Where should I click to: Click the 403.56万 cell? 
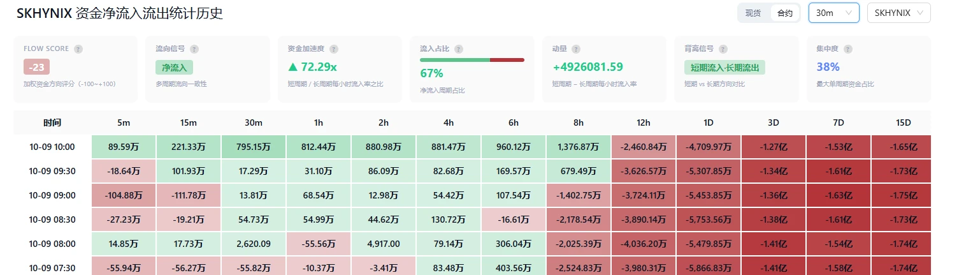click(514, 266)
